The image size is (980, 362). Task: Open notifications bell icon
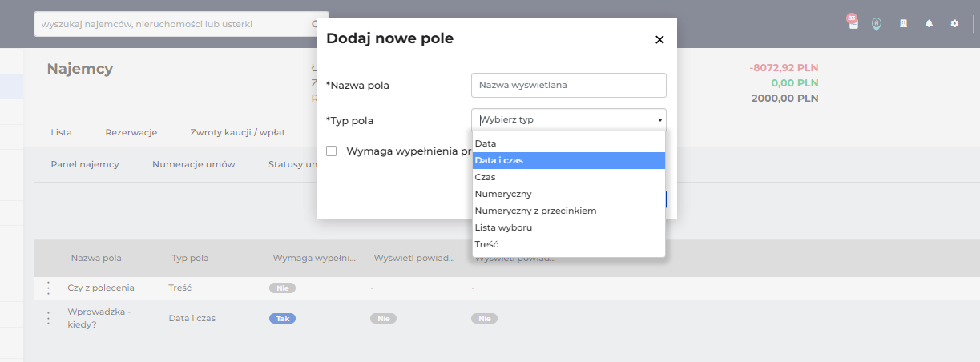[929, 24]
